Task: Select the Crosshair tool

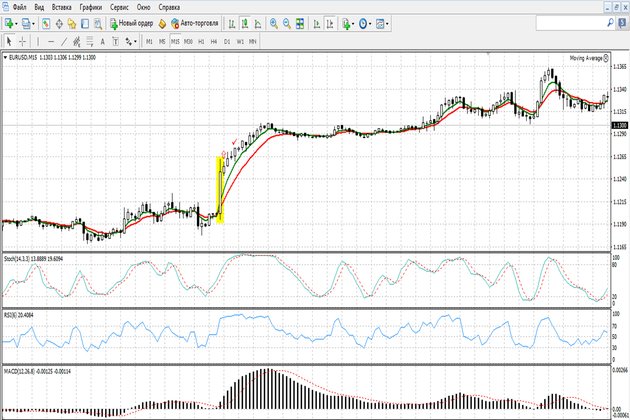Action: [x=23, y=41]
